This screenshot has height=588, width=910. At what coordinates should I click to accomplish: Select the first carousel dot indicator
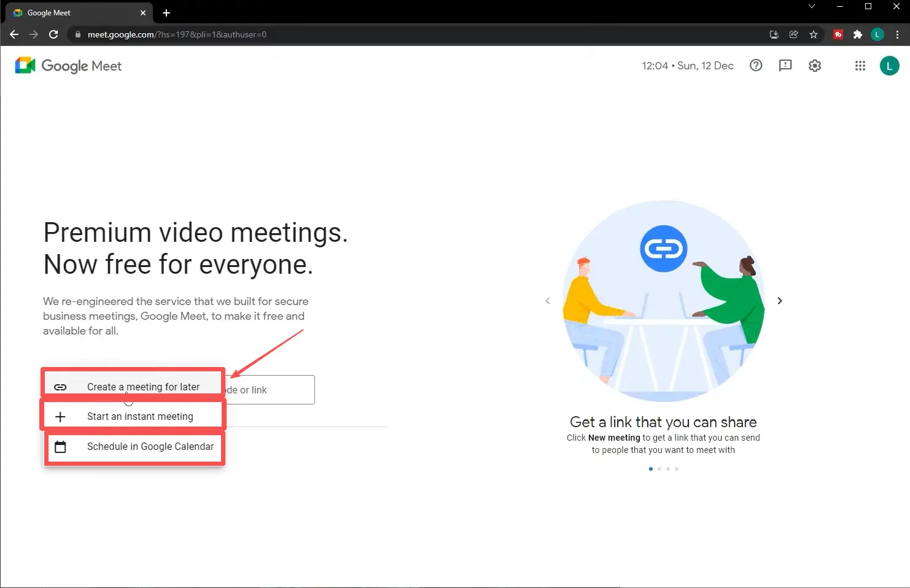tap(651, 468)
